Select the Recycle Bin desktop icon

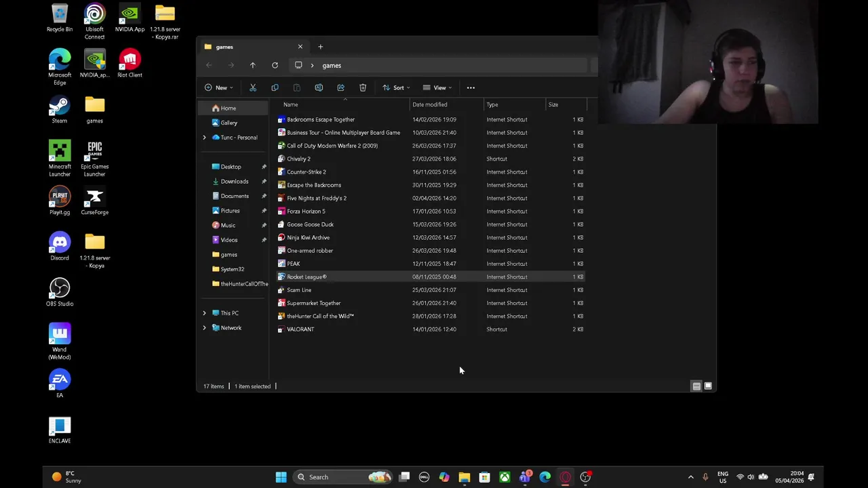[59, 18]
